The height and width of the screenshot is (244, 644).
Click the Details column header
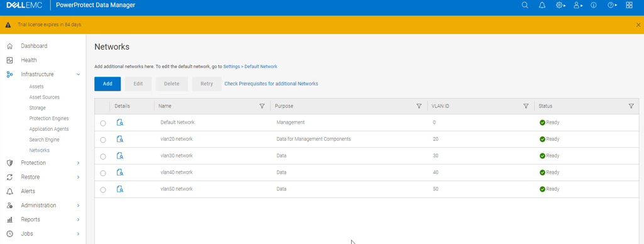(122, 106)
